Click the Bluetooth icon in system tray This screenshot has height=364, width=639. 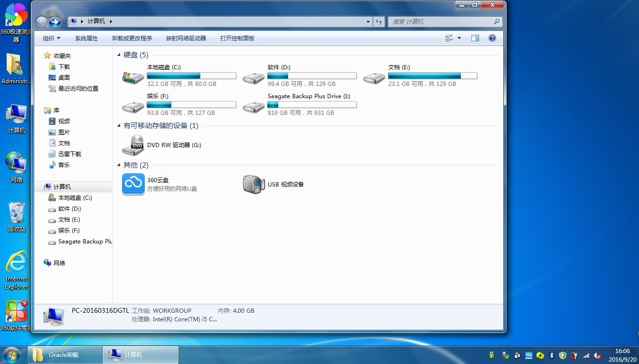point(552,355)
